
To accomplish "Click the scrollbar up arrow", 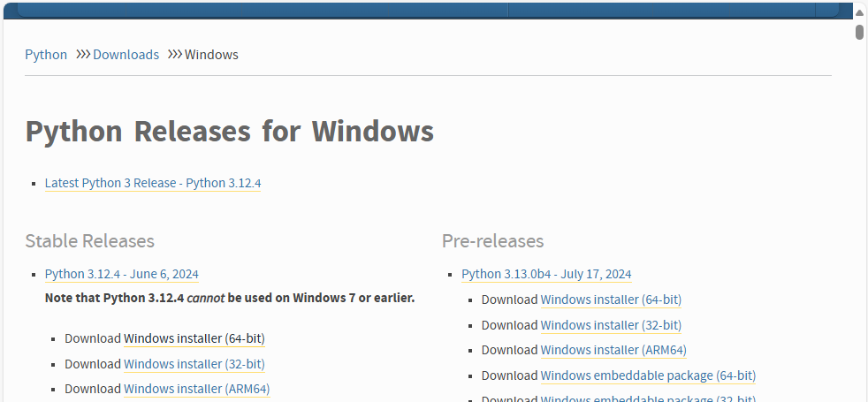I will click(859, 11).
